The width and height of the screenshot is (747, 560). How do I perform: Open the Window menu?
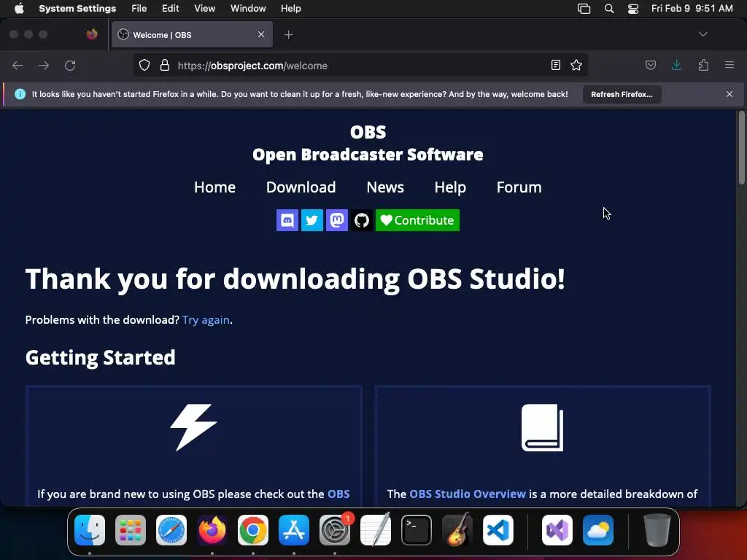[x=248, y=9]
